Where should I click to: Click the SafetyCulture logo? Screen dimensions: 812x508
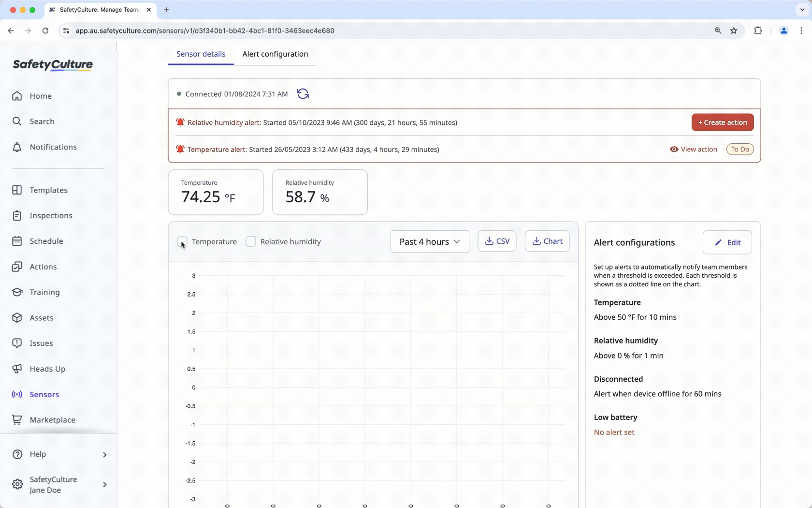(53, 65)
